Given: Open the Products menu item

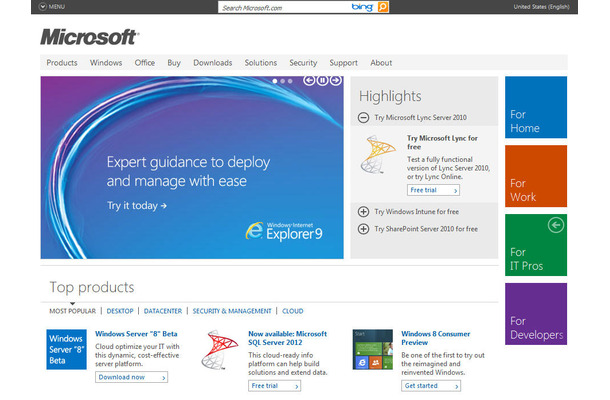Looking at the screenshot, I should pos(62,63).
